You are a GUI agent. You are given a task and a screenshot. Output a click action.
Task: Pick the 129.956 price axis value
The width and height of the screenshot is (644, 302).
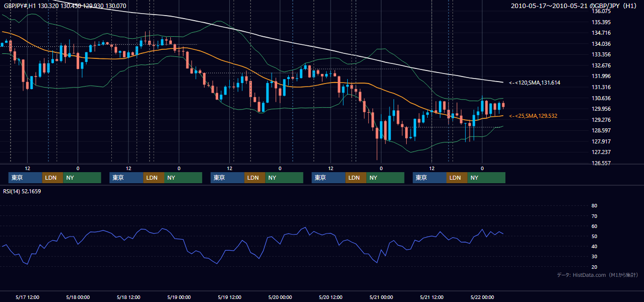pos(602,109)
